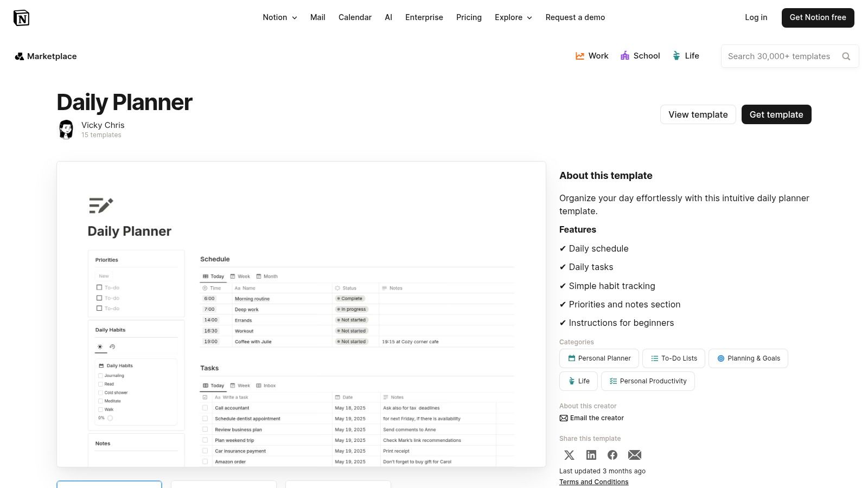
Task: Open the Terms and Conditions link
Action: 593,482
